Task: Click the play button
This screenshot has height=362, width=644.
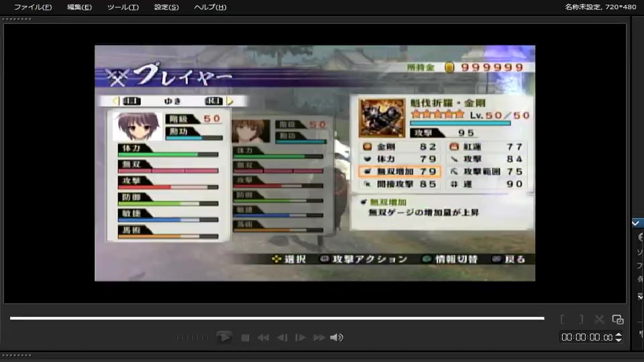Action: click(x=224, y=337)
